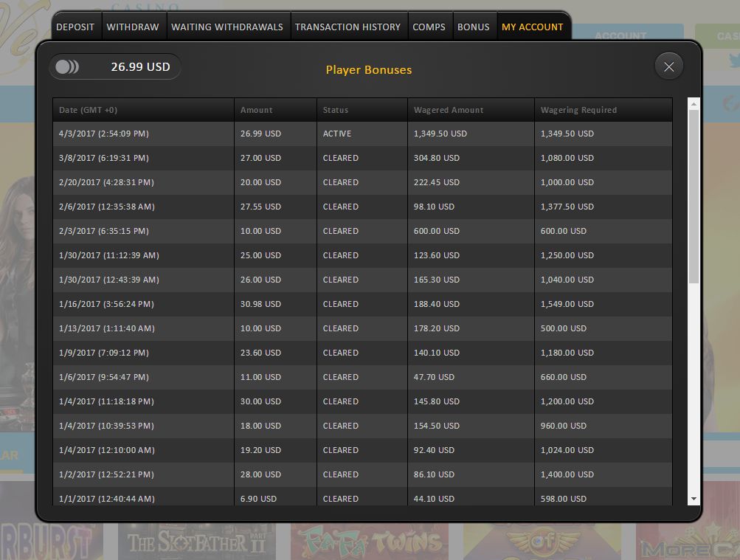
Task: Open the Fa-Fa Twins game thumbnail
Action: click(370, 542)
